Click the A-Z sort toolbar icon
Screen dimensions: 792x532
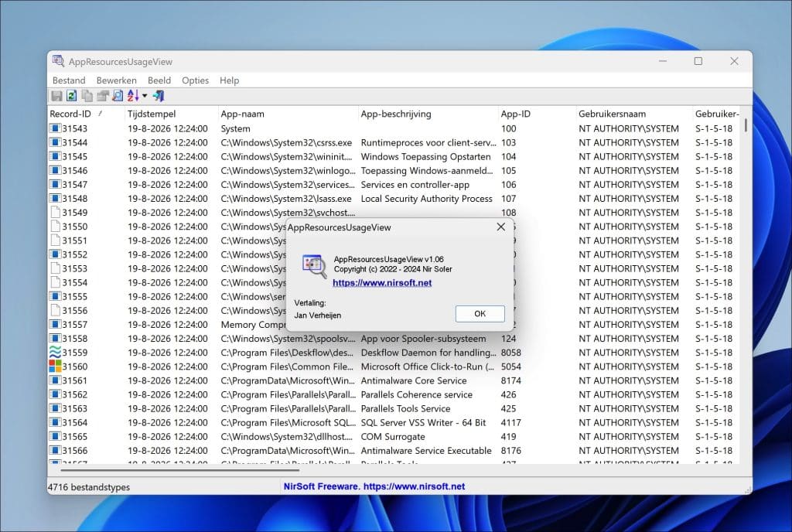pyautogui.click(x=133, y=96)
